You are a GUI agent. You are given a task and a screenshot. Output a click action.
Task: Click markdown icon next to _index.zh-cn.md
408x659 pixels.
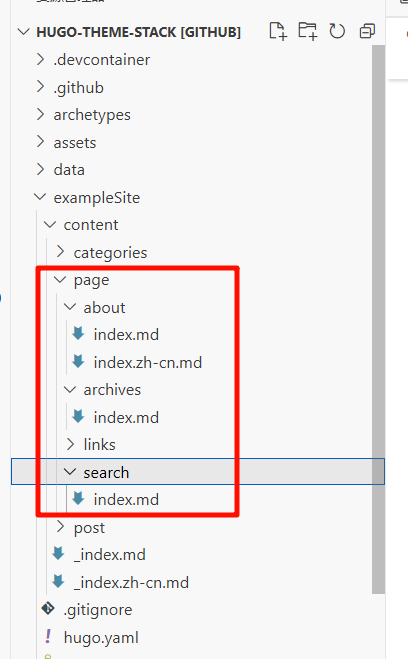58,582
